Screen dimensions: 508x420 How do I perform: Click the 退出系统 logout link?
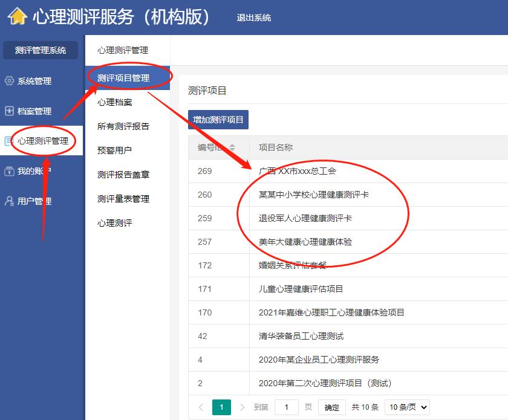click(254, 18)
